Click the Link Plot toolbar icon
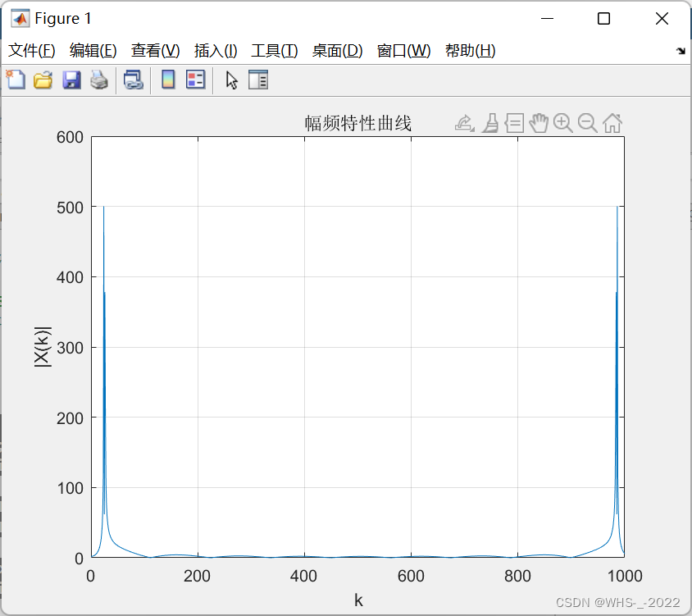 [134, 80]
